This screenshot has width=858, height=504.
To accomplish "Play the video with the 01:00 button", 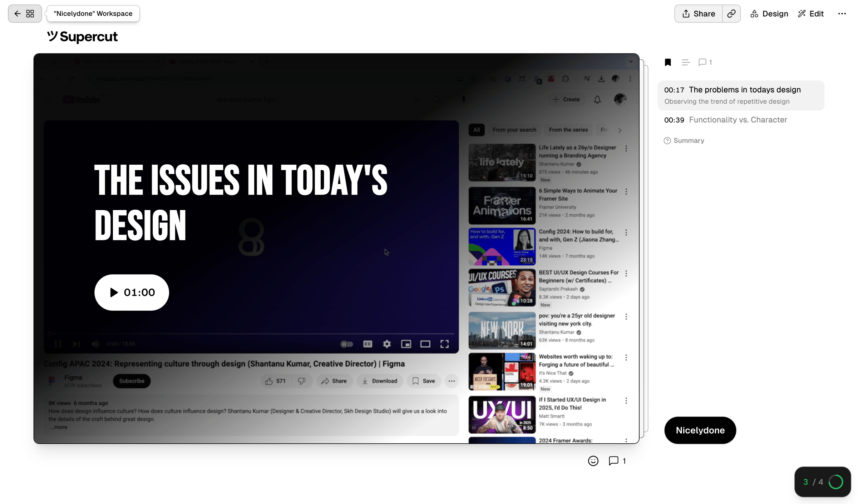I will 132,293.
